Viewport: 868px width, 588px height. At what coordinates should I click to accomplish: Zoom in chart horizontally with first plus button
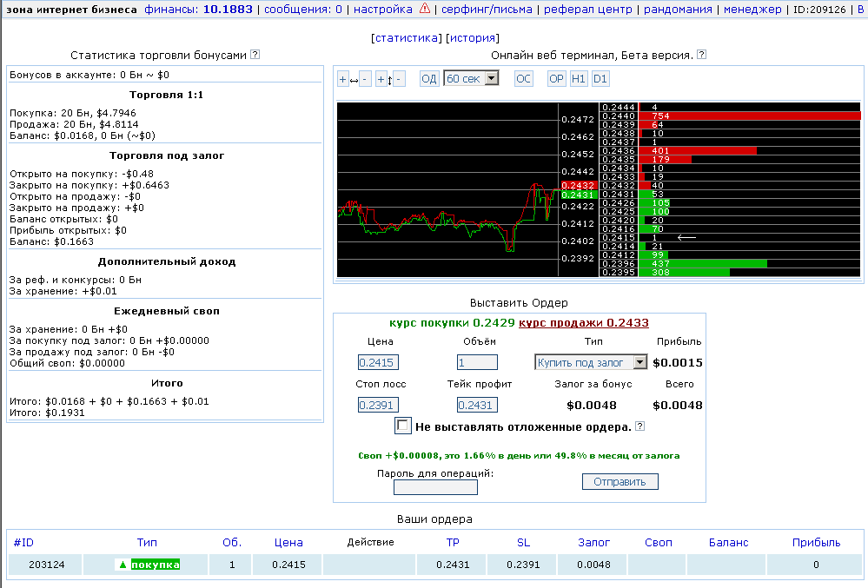(x=342, y=79)
